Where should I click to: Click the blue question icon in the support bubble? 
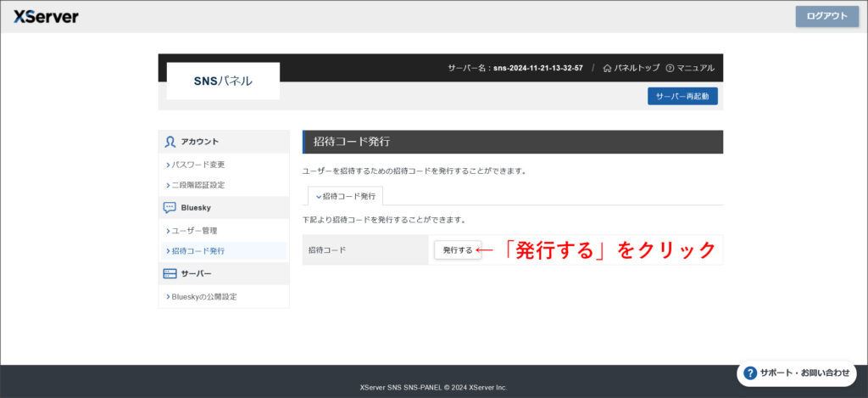(750, 373)
